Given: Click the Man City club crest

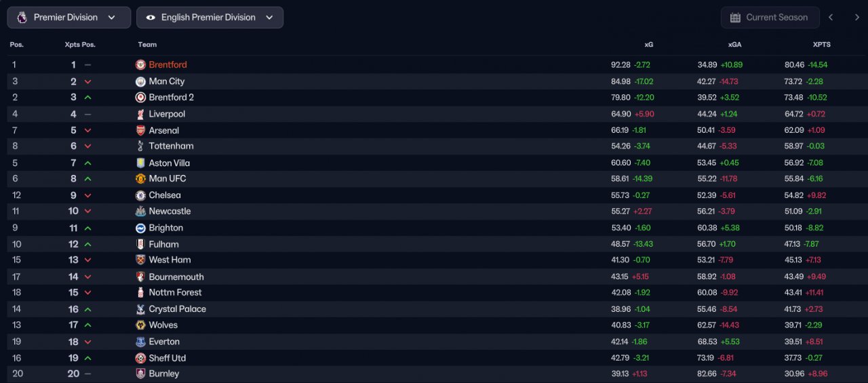Looking at the screenshot, I should click(x=141, y=81).
